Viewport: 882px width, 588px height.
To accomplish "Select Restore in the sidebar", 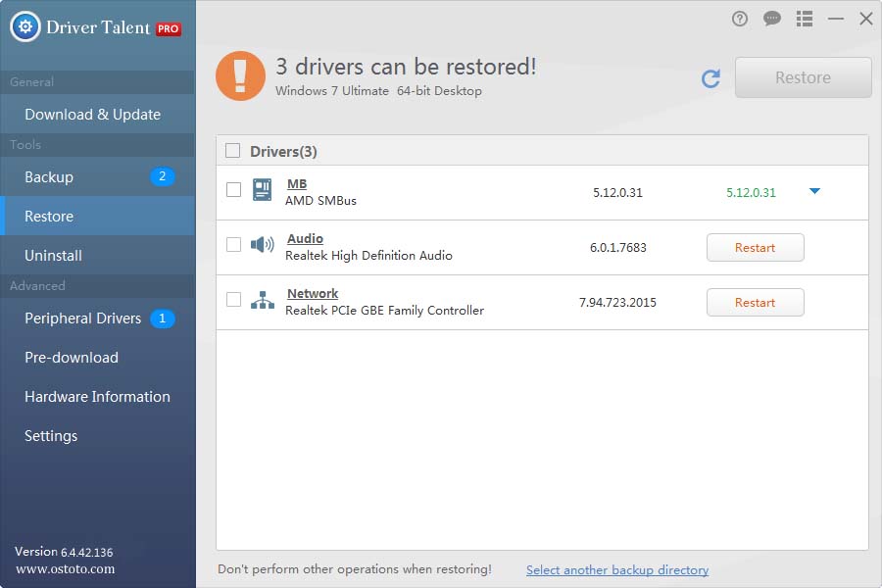I will tap(98, 216).
